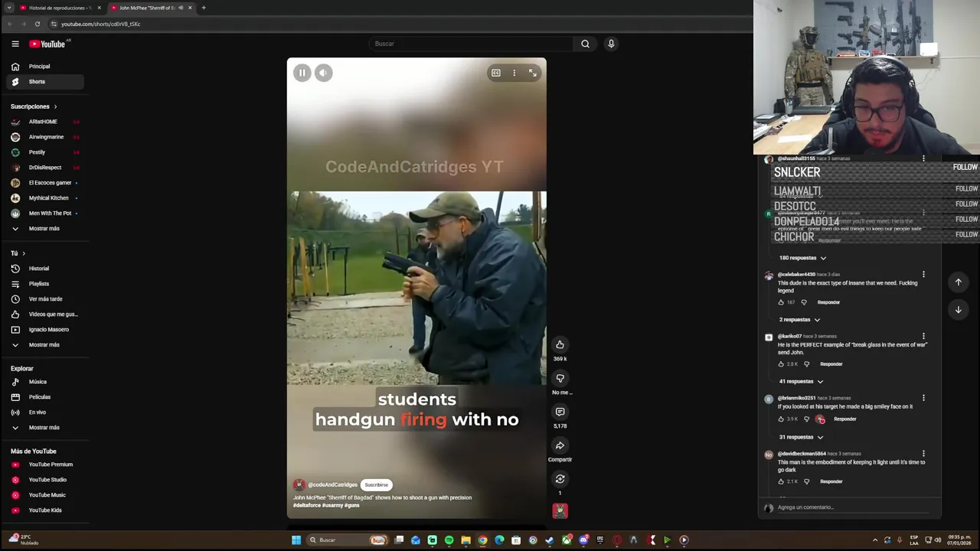Click the search magnifier button

coord(585,44)
